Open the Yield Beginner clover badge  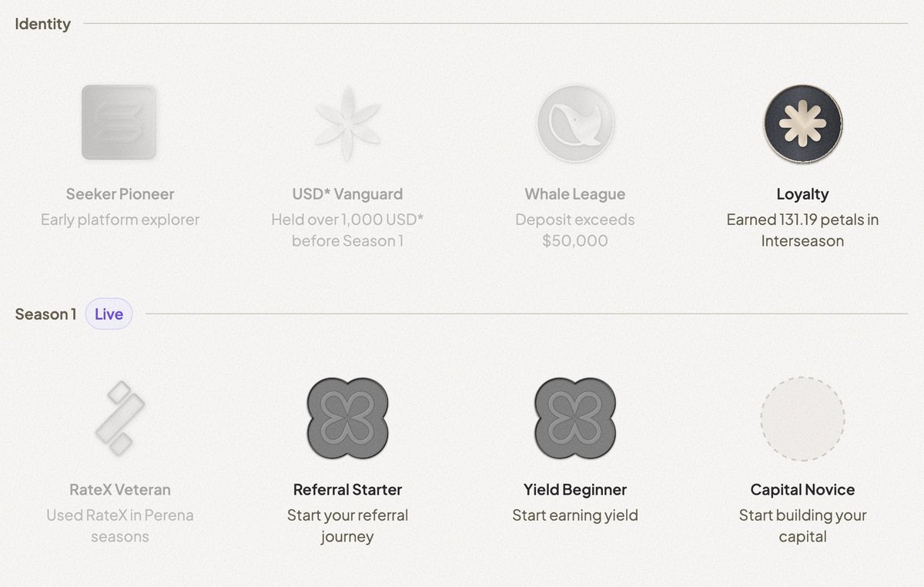click(x=574, y=418)
